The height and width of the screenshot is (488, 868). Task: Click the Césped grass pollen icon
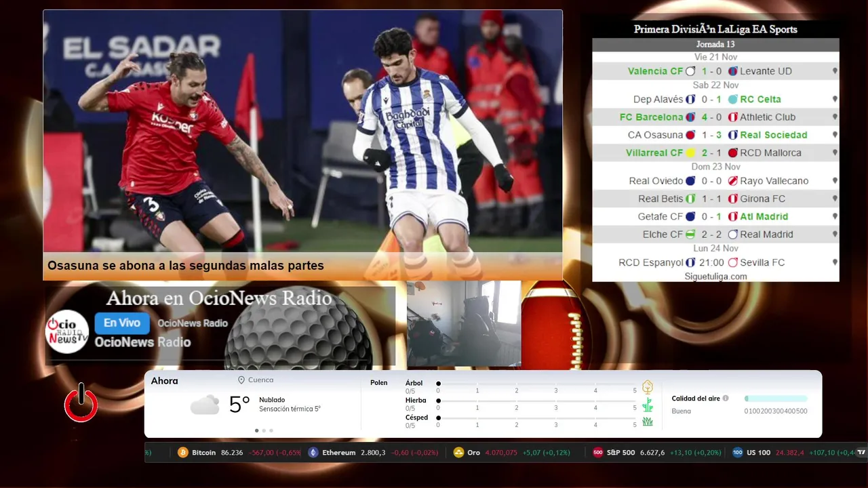[x=648, y=422]
